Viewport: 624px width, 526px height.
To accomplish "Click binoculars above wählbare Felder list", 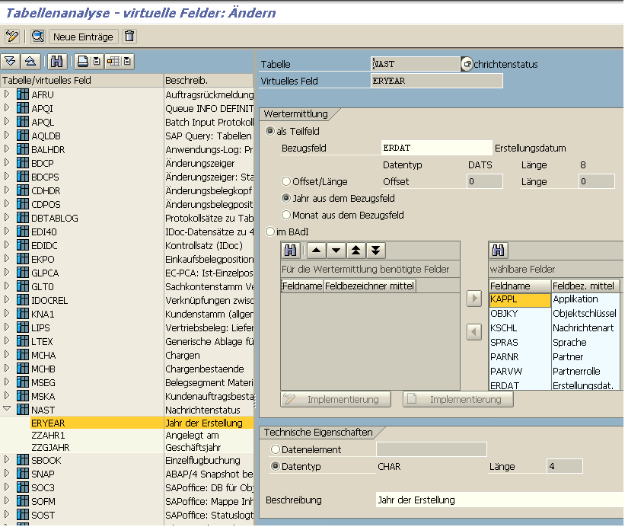I will click(x=497, y=250).
